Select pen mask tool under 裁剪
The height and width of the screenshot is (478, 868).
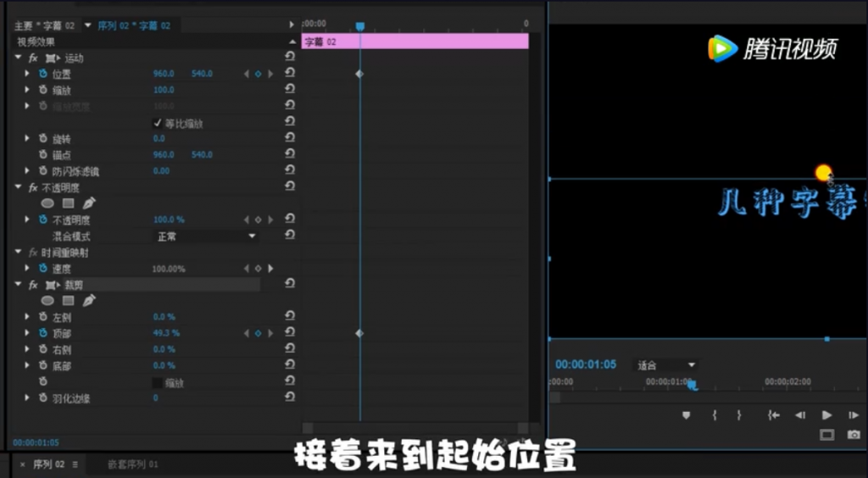88,301
